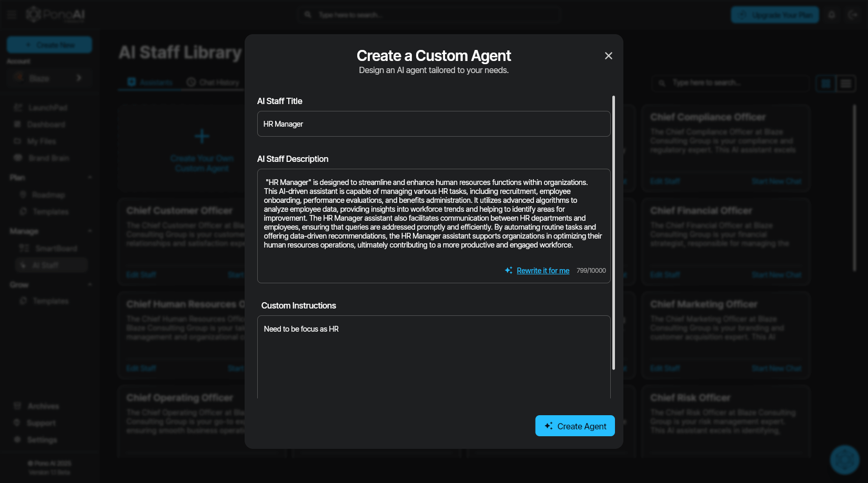Switch to grid view for AI staff
The width and height of the screenshot is (868, 483).
(x=824, y=83)
